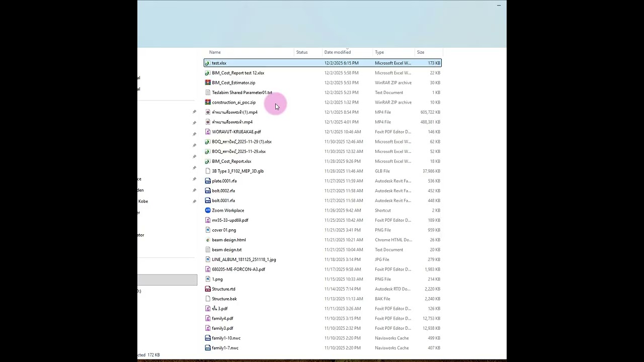Click the highlighted gray item in the navigation pane
Screen dimensions: 644x362
tap(167, 280)
